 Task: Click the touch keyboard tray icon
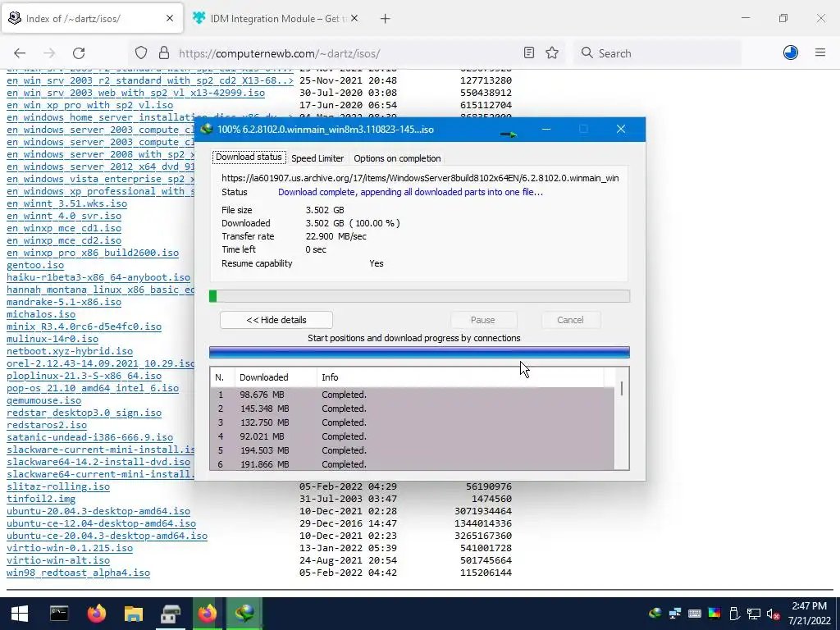click(695, 614)
